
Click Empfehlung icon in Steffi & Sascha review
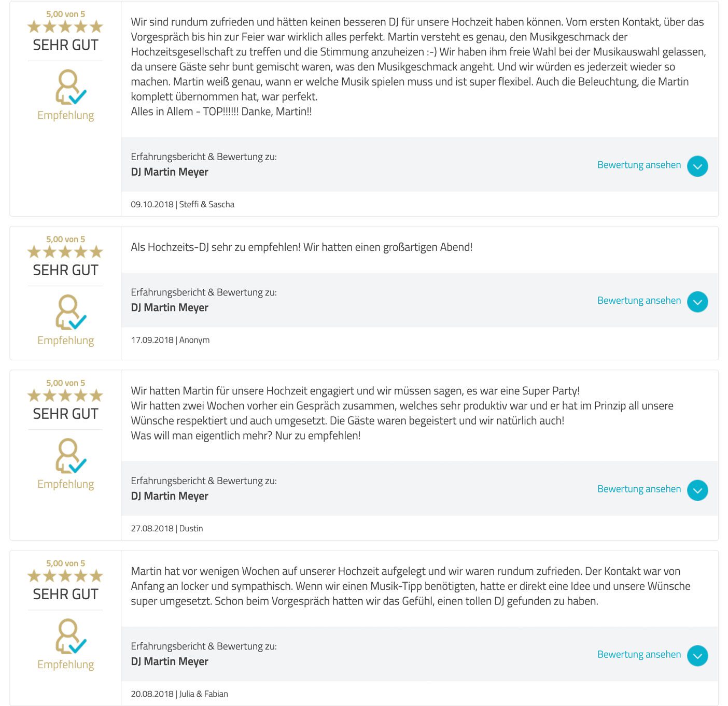tap(71, 87)
